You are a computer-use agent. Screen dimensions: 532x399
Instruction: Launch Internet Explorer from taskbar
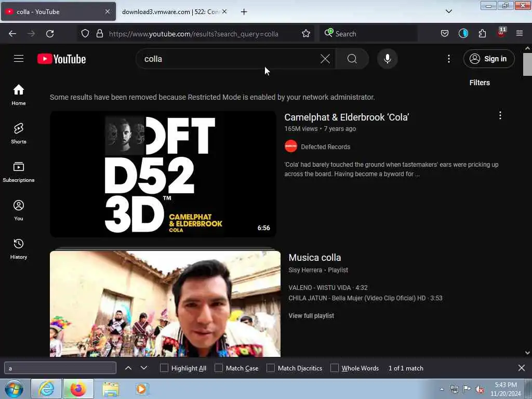point(46,389)
